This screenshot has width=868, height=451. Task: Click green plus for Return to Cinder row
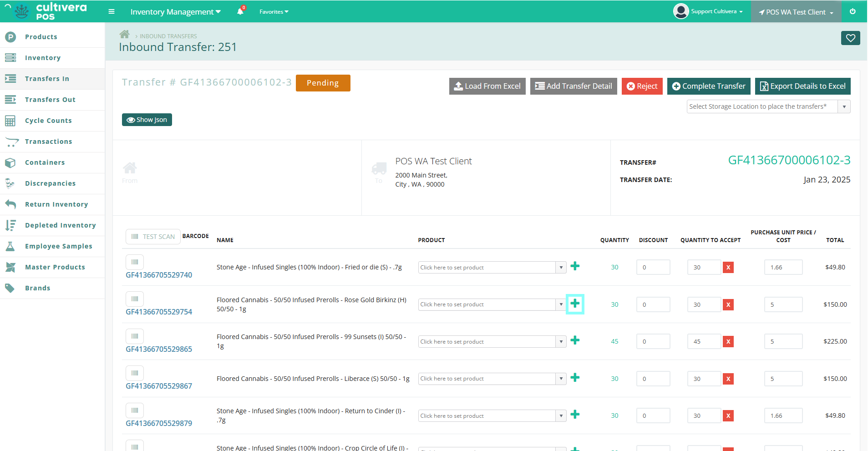click(575, 415)
